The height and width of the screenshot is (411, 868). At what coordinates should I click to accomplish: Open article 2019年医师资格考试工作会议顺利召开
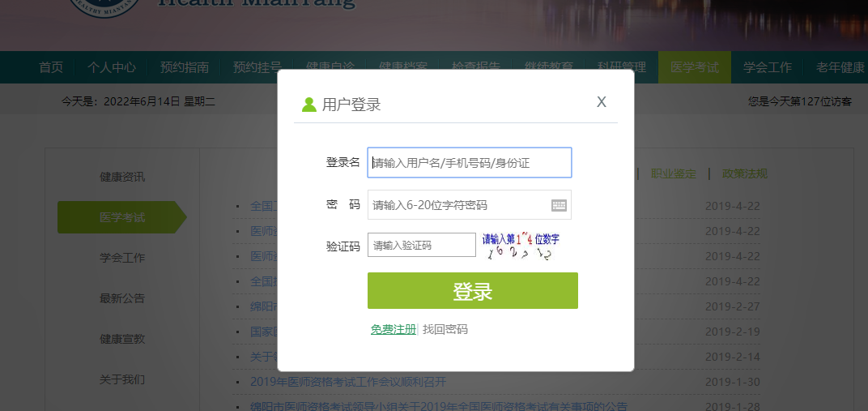348,383
